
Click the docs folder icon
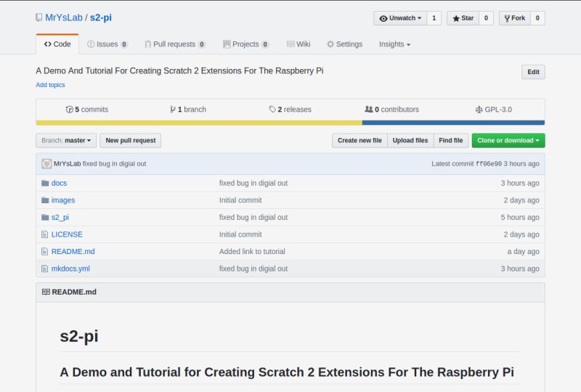(x=45, y=183)
